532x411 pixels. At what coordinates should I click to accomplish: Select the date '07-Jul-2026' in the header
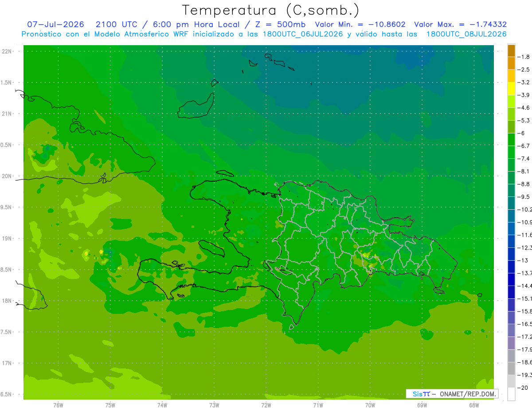[x=56, y=24]
